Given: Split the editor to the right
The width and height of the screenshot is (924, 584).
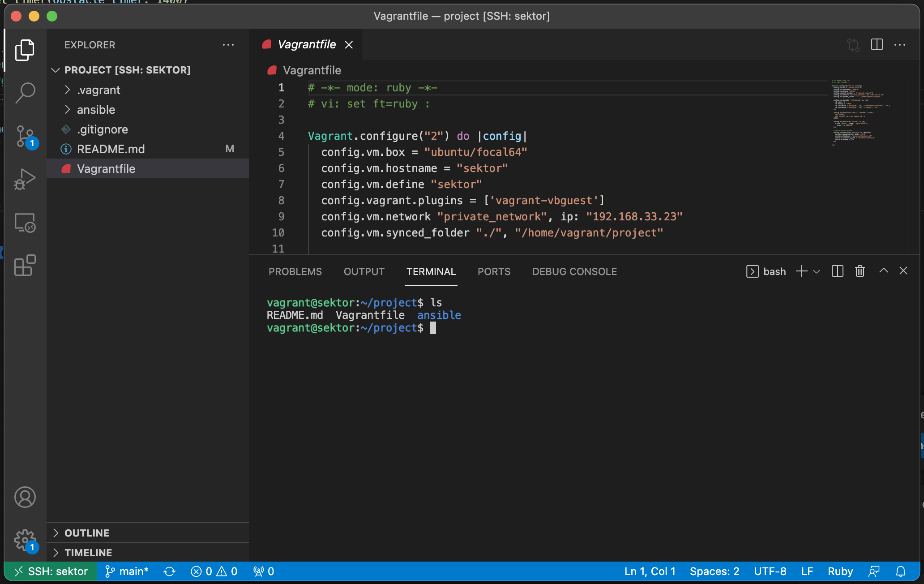Looking at the screenshot, I should (877, 45).
